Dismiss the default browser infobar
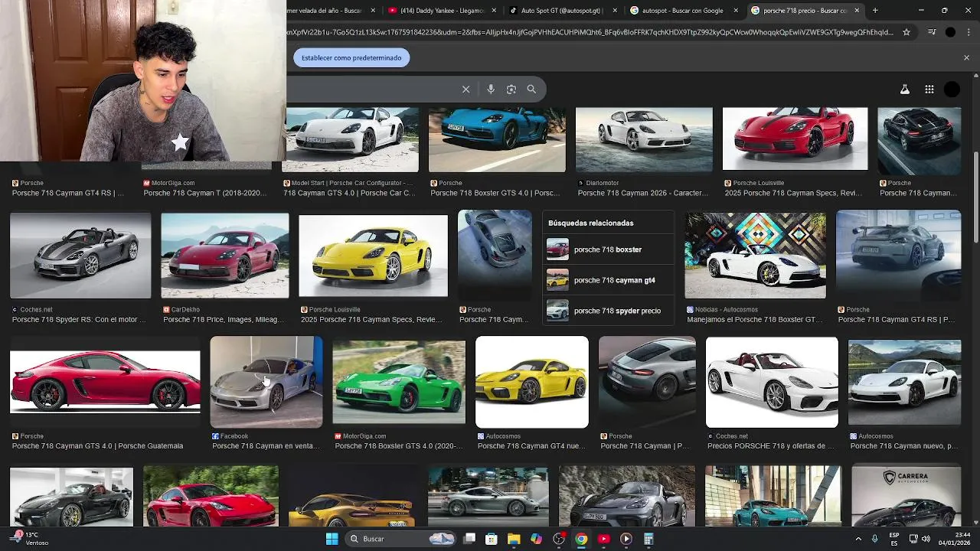Viewport: 980px width, 551px height. [966, 57]
